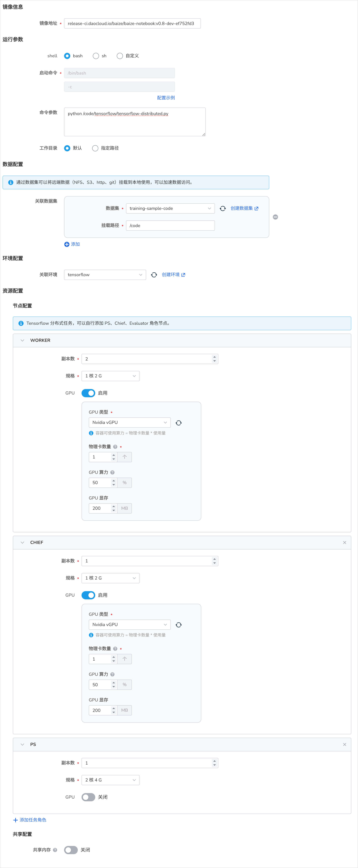The height and width of the screenshot is (868, 358).
Task: Click 添加任务角色 link
Action: click(x=33, y=820)
